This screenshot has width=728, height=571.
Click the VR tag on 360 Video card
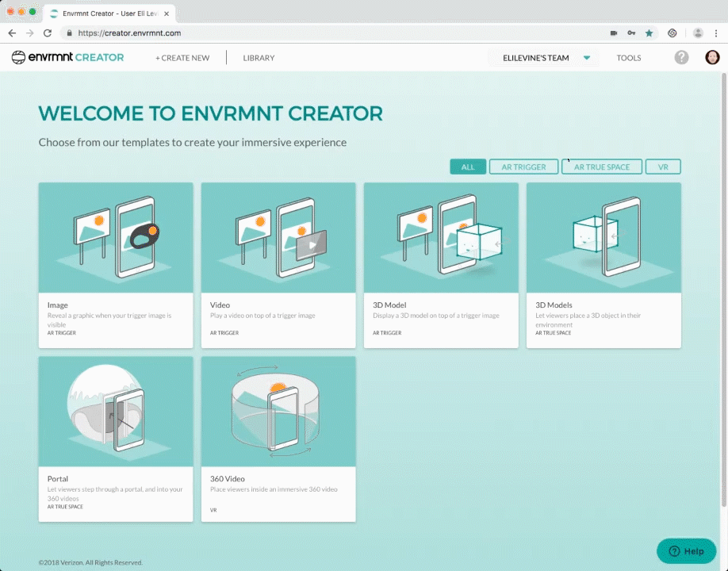(213, 510)
